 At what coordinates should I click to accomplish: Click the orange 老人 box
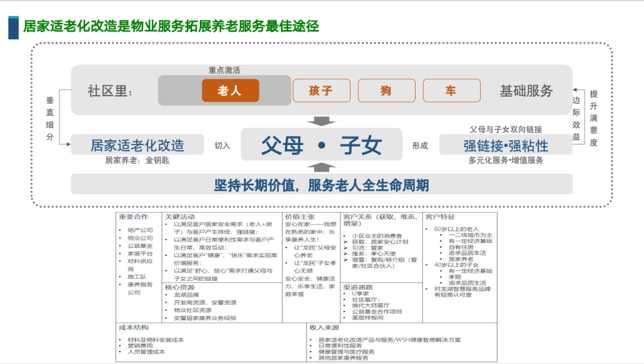(230, 91)
